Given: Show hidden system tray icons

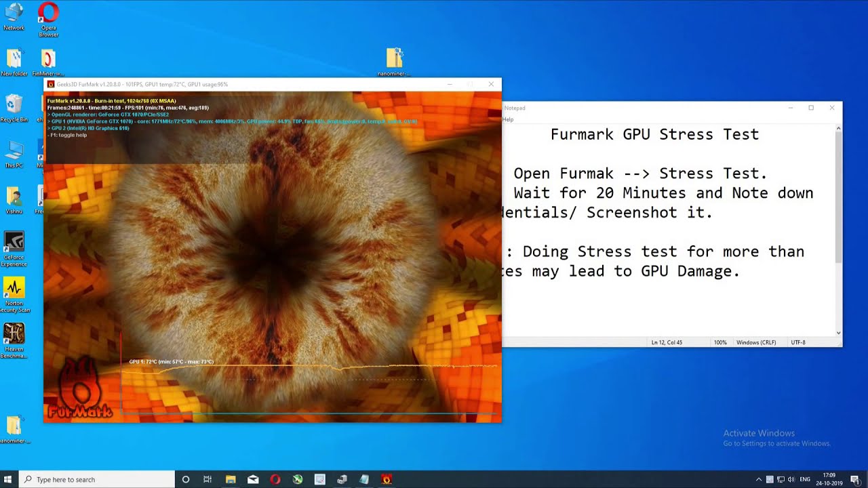Looking at the screenshot, I should click(x=759, y=479).
